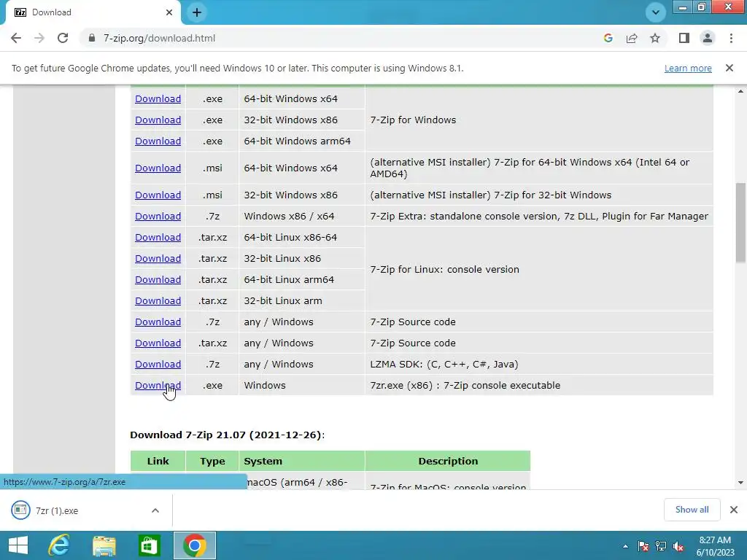Bookmark this page with the star icon

point(655,38)
